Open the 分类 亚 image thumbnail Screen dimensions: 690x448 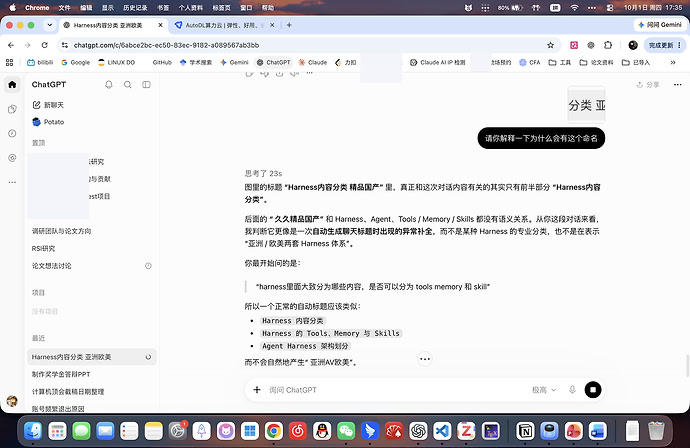pyautogui.click(x=586, y=105)
